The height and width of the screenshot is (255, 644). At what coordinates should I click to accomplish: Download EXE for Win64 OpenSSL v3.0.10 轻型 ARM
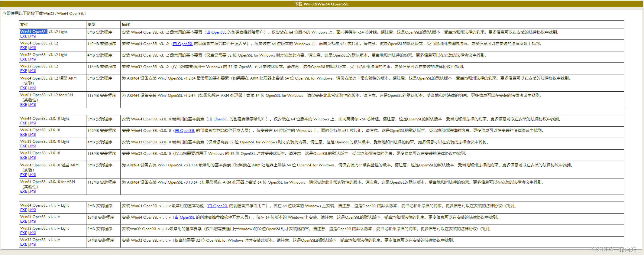coord(24,175)
